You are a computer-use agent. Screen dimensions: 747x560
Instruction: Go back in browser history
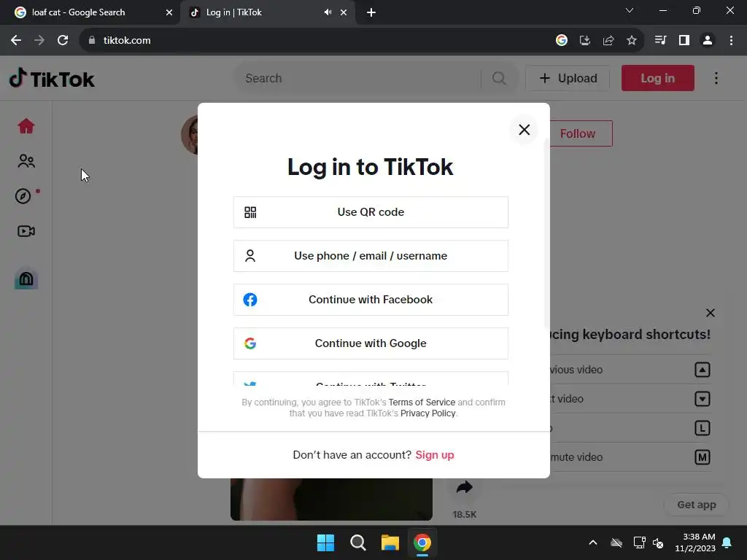click(16, 41)
